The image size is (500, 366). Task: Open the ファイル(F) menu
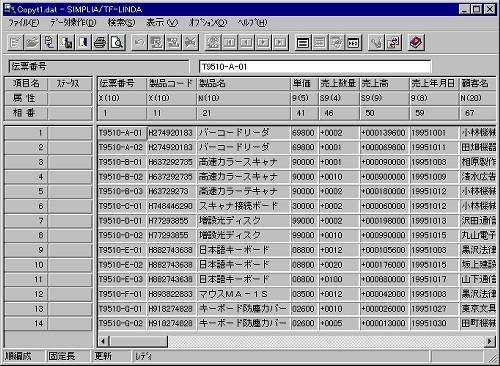24,23
